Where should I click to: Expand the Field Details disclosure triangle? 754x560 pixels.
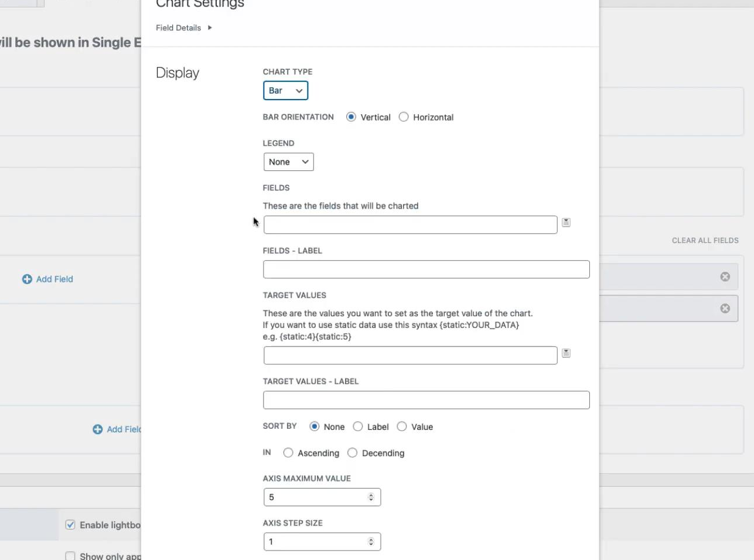point(210,28)
